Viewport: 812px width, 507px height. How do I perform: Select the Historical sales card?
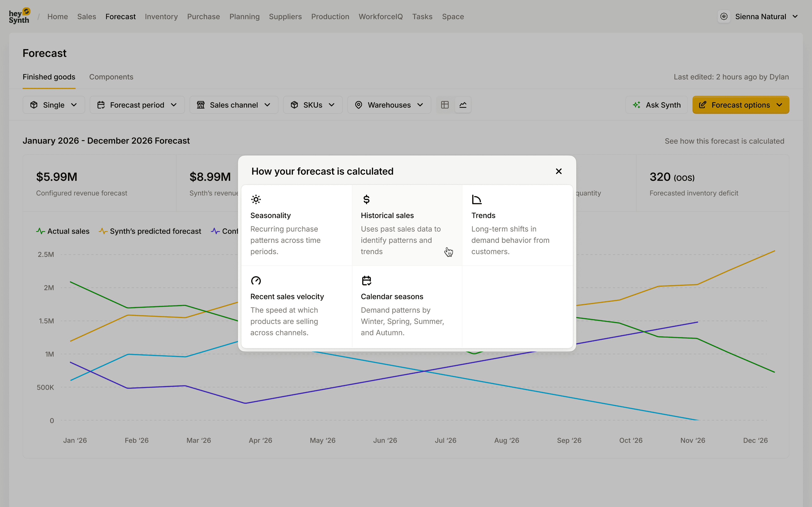[x=407, y=225]
